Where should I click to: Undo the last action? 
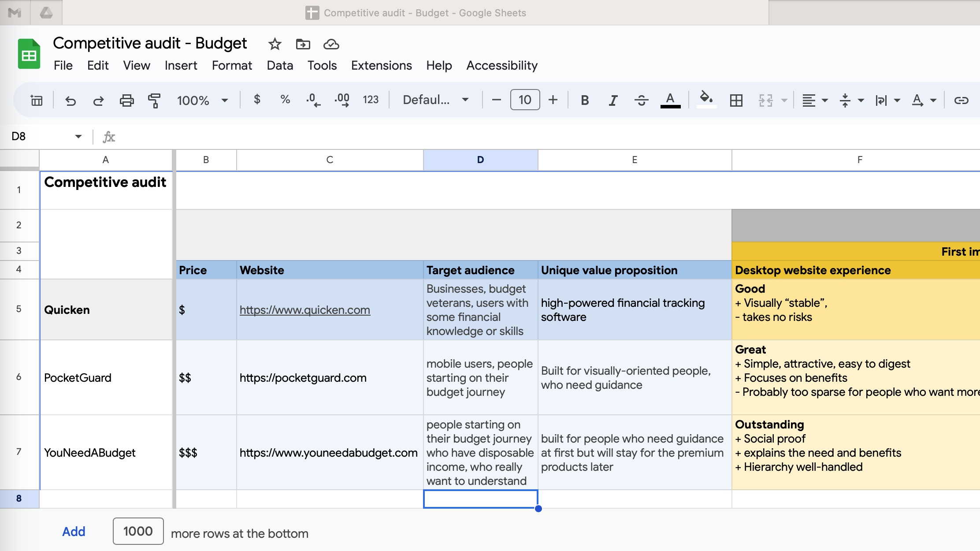71,101
